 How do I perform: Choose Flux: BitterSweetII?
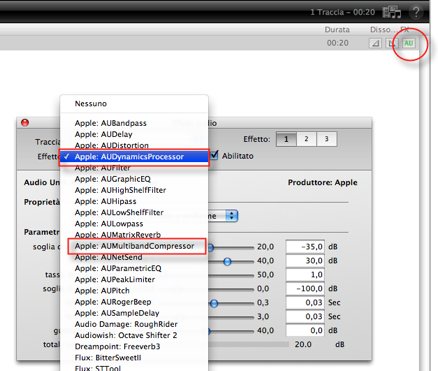click(x=134, y=358)
